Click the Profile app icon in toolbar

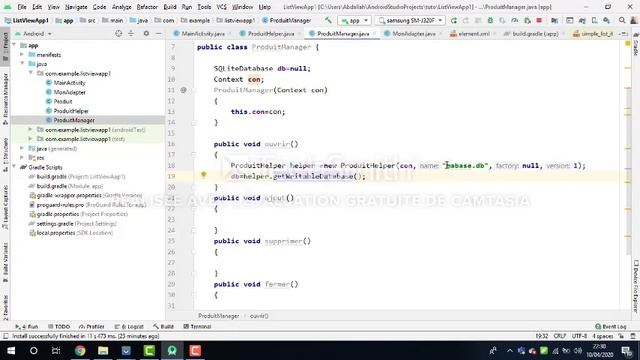[515, 20]
